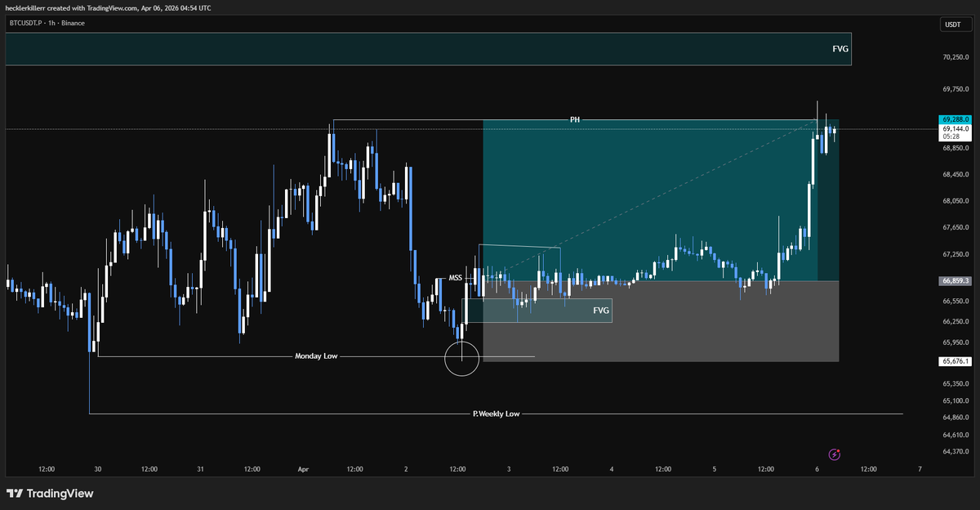Viewport: 980px width, 510px height.
Task: Click the 64,860.0 price axis value
Action: 955,417
